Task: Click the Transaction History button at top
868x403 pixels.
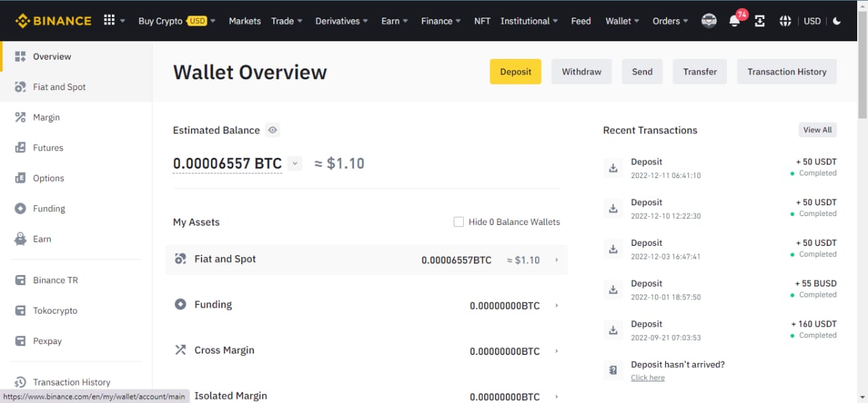Action: click(x=787, y=72)
